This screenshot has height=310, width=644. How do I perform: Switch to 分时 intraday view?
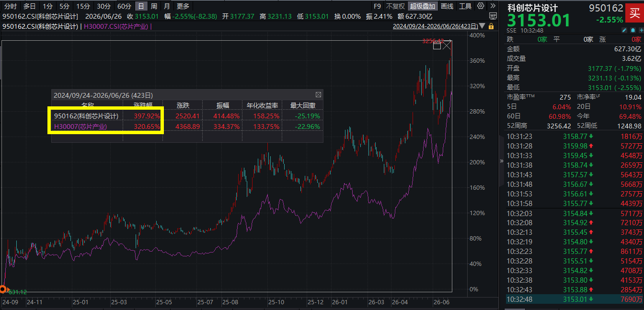(x=11, y=6)
